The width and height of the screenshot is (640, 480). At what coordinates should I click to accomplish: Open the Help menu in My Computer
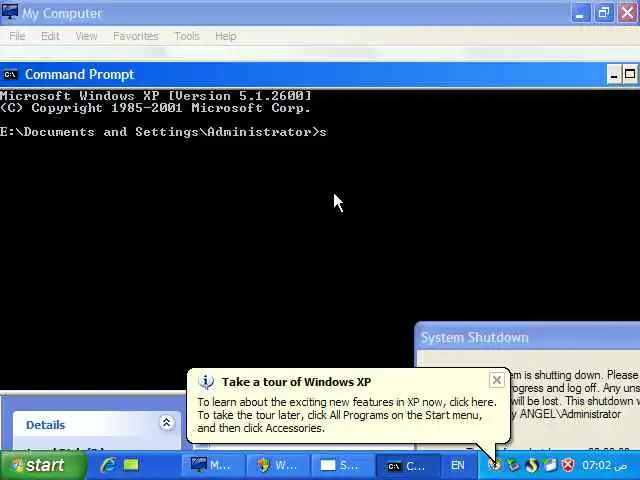(x=226, y=36)
